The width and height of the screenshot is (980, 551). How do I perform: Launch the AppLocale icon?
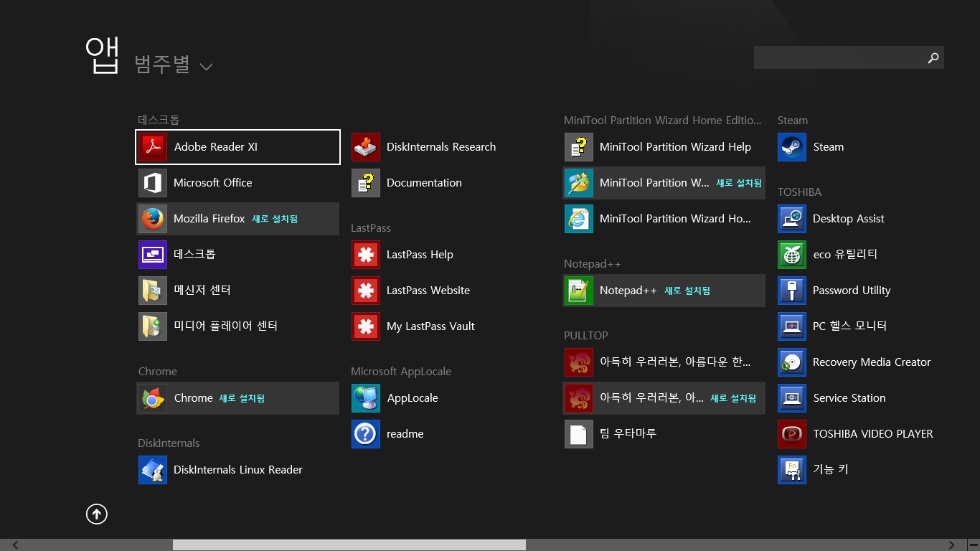point(366,398)
